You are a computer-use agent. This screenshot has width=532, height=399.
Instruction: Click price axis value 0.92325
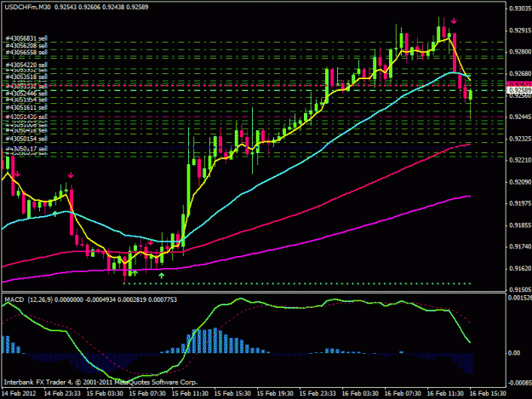[520, 139]
